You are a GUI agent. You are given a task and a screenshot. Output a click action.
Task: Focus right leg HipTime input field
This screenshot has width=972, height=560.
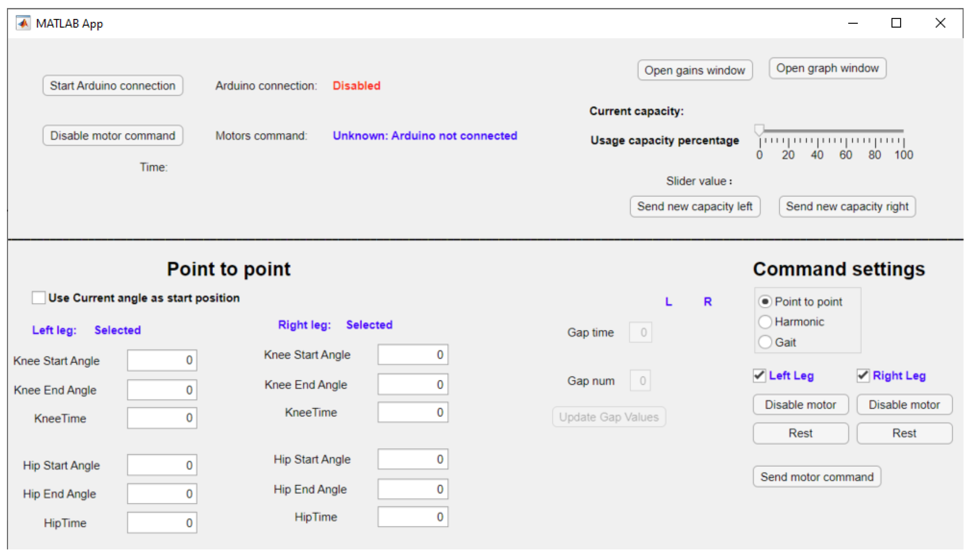[x=412, y=517]
